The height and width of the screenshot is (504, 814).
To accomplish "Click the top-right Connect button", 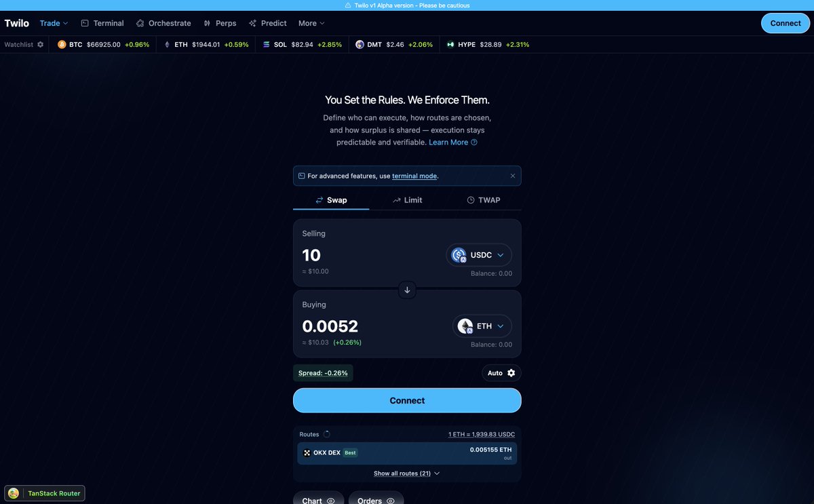I will [786, 23].
